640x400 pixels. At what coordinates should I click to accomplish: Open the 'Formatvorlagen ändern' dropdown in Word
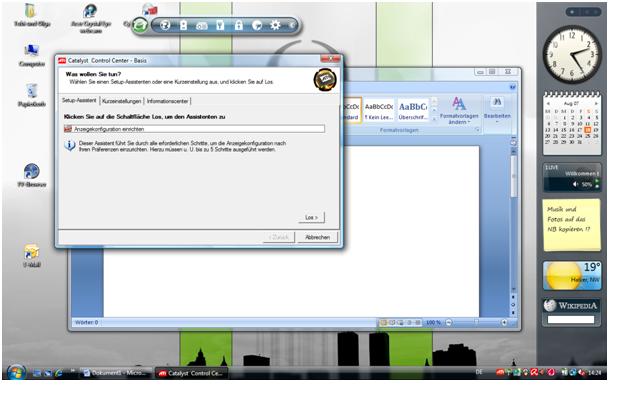coord(459,111)
